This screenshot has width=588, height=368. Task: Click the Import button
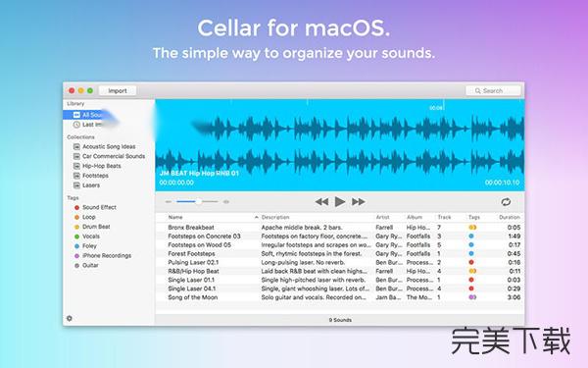point(118,91)
